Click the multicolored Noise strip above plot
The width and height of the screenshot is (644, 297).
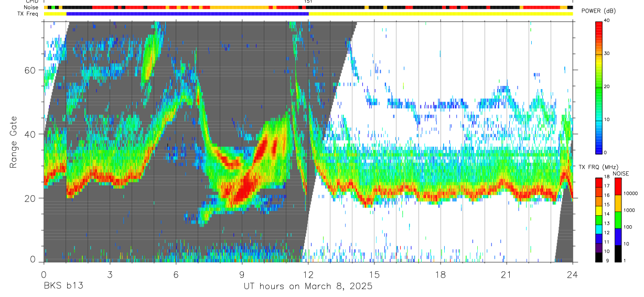(x=308, y=8)
